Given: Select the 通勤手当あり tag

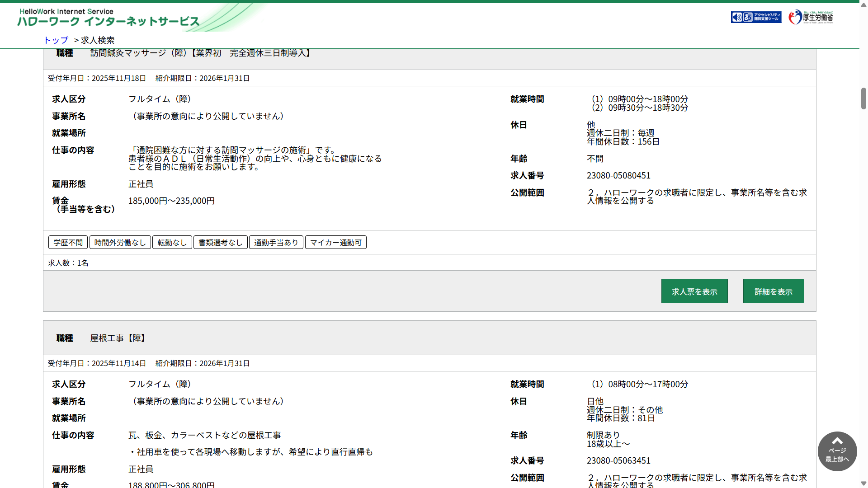Looking at the screenshot, I should coord(276,243).
